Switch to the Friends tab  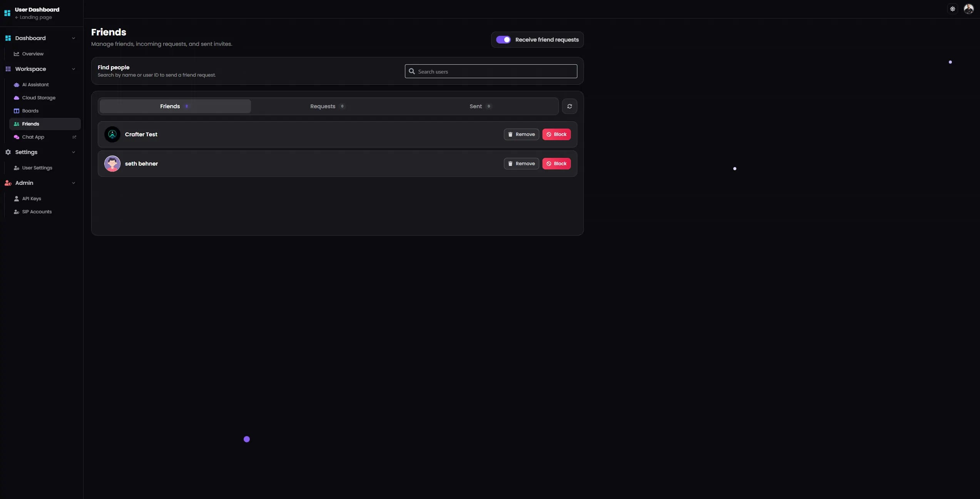click(x=175, y=106)
